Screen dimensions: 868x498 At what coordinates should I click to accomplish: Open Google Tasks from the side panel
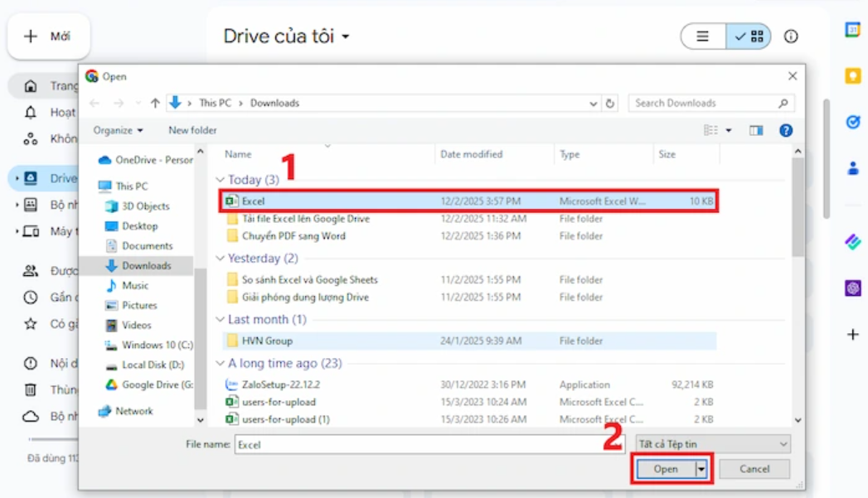(852, 121)
